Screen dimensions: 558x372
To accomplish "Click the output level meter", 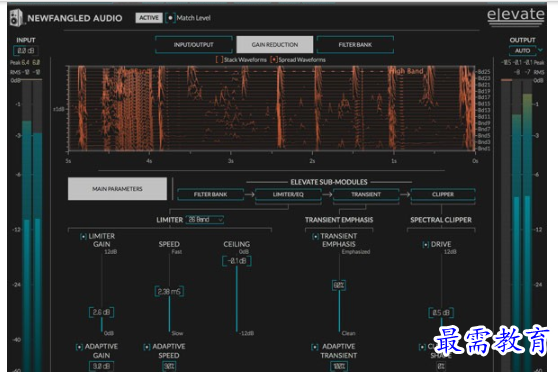I will tap(517, 224).
